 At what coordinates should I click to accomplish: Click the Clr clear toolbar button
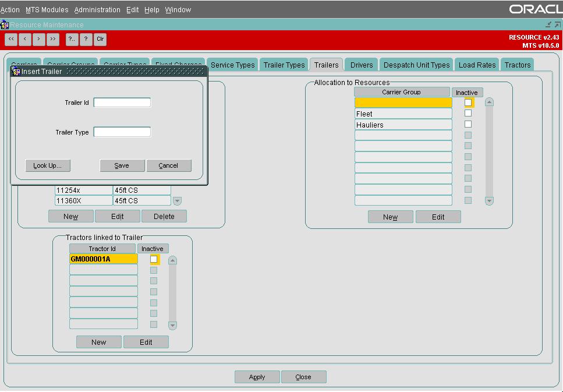tap(100, 39)
